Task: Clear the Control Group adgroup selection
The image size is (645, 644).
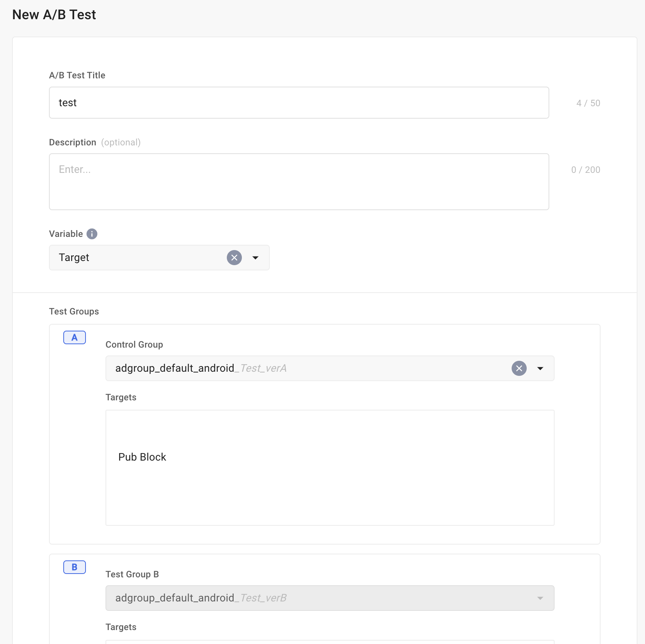Action: [x=519, y=368]
